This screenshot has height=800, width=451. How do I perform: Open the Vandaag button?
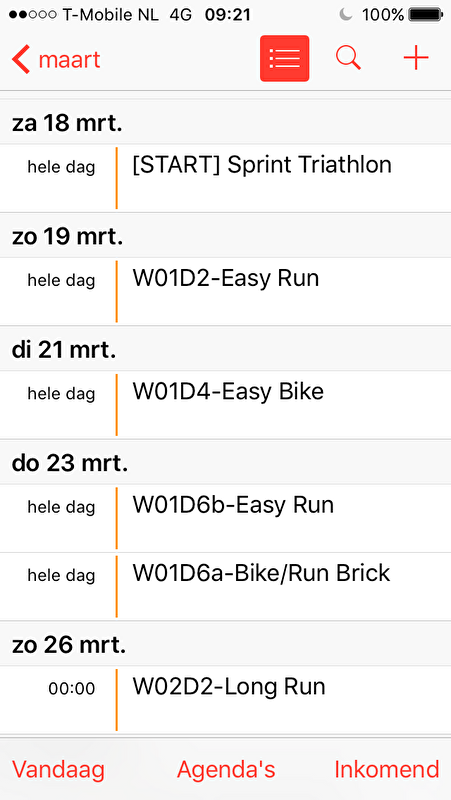point(58,769)
